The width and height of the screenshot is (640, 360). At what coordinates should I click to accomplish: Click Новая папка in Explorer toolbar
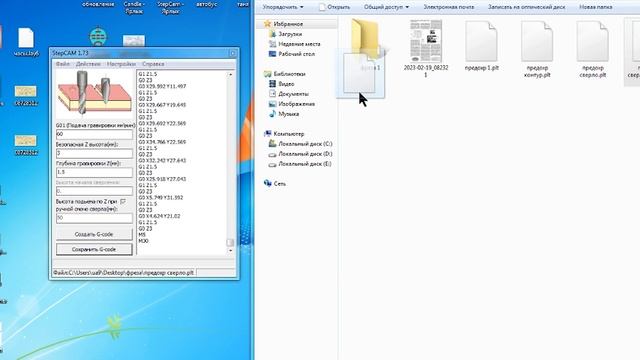[x=595, y=7]
